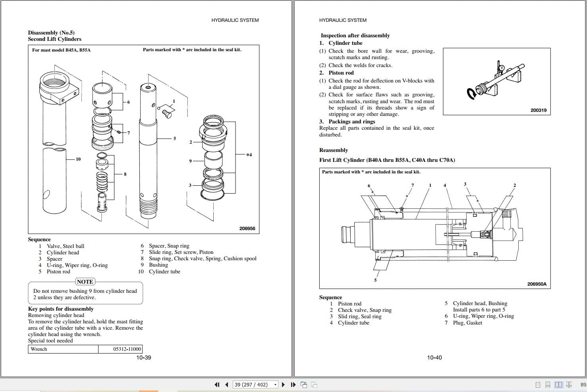Click HYDRAULIC SYSTEM header on the 10-40 page

point(343,20)
